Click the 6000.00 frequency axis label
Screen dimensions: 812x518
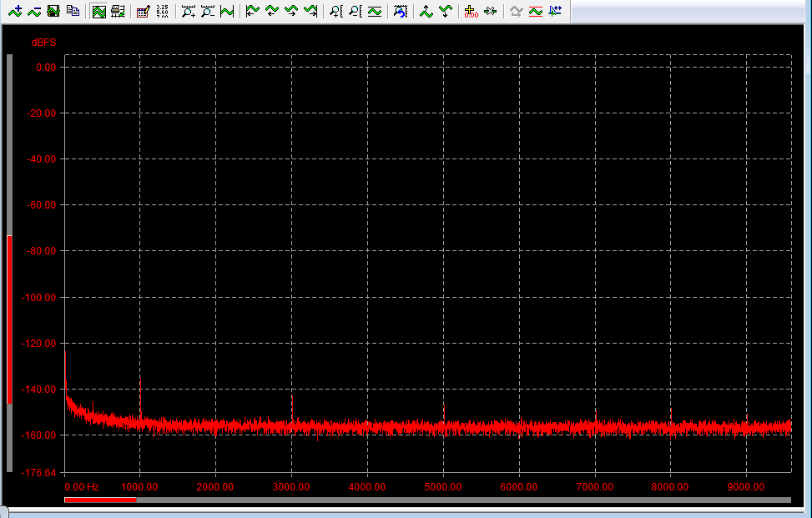[x=518, y=487]
